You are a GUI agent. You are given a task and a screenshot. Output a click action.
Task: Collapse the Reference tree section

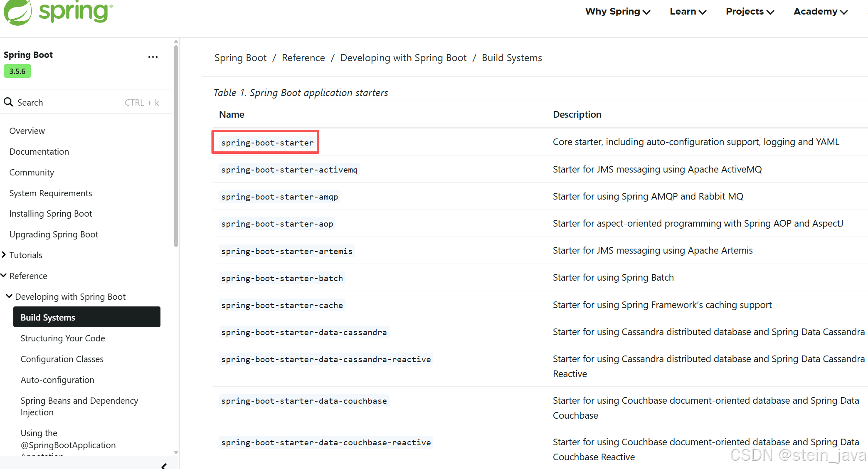[x=4, y=276]
